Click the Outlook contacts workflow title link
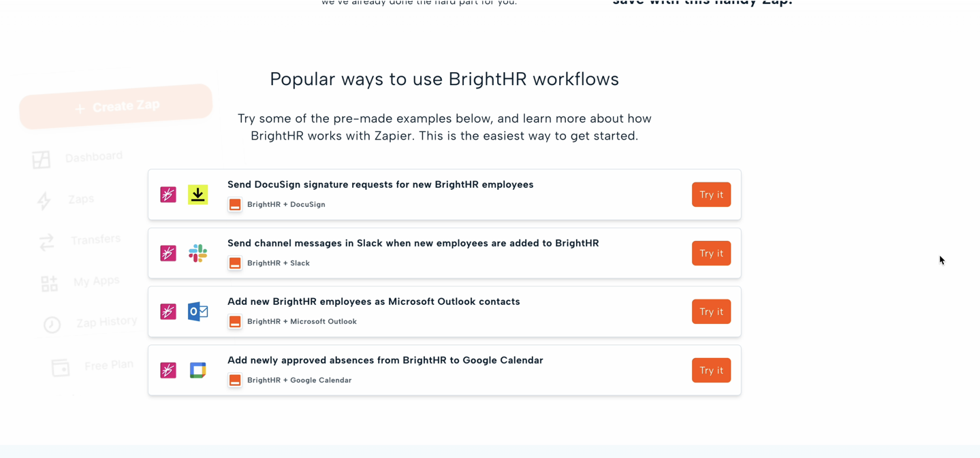Image resolution: width=980 pixels, height=458 pixels. pyautogui.click(x=373, y=301)
